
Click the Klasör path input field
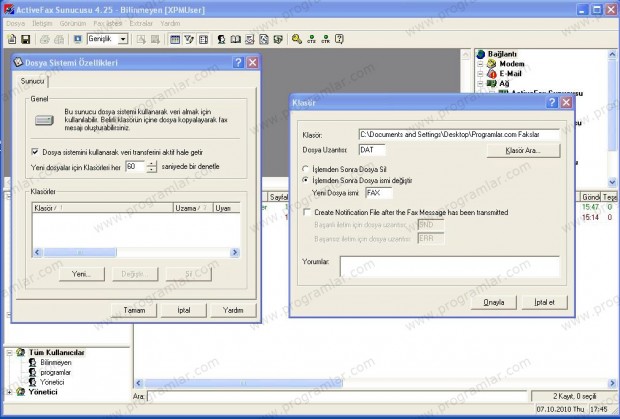(x=459, y=134)
